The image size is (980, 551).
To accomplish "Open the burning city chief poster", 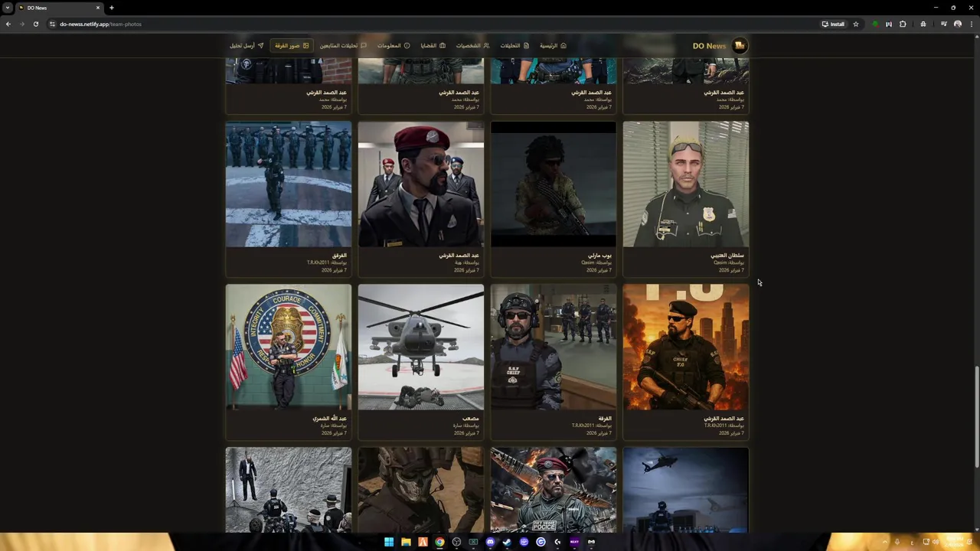I will point(686,347).
